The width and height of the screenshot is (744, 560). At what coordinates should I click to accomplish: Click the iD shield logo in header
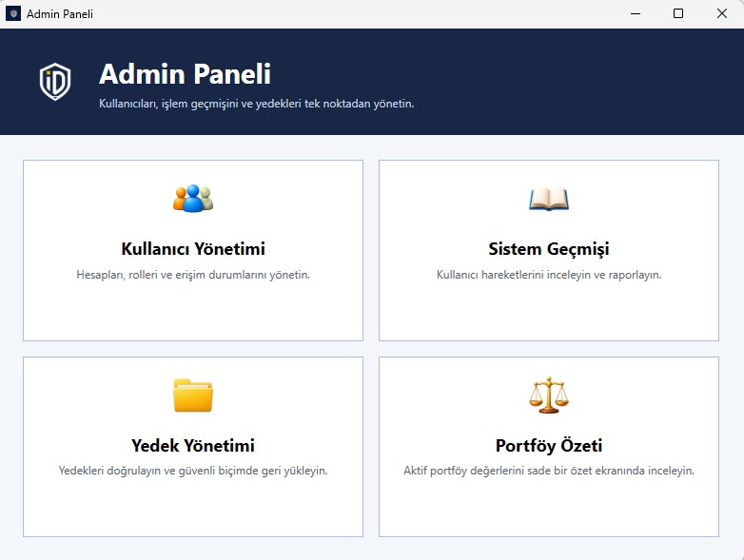coord(55,82)
